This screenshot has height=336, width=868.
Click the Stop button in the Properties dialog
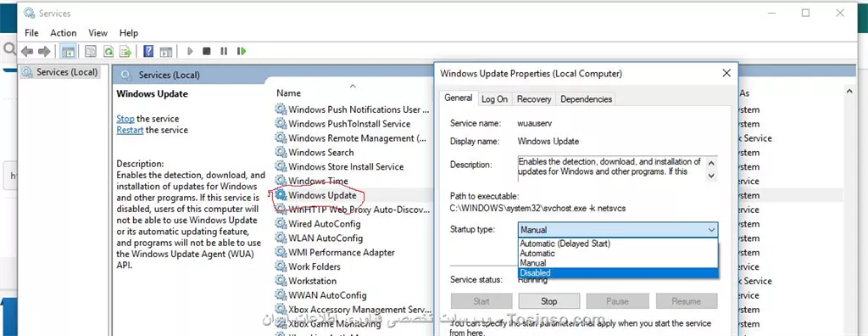[x=549, y=301]
